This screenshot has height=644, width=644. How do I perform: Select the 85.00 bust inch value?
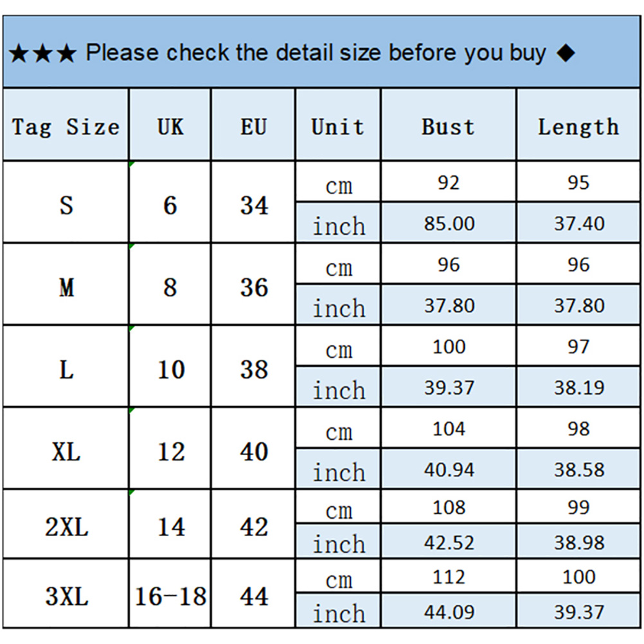pos(449,224)
